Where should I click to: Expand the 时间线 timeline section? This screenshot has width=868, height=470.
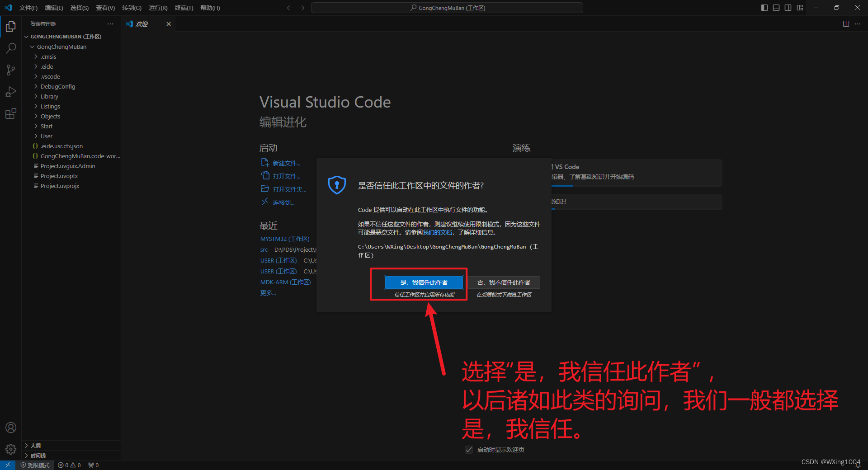[x=71, y=456]
